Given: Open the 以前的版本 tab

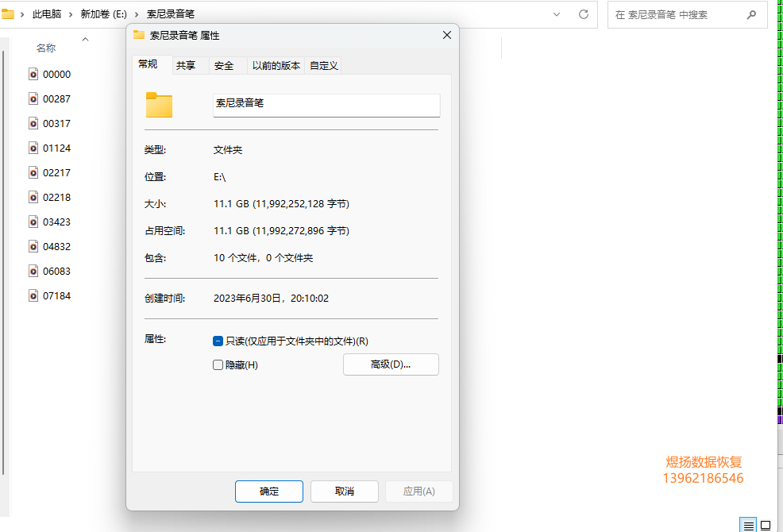Looking at the screenshot, I should (276, 65).
